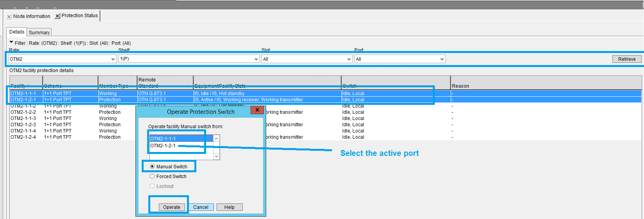644x219 pixels.
Task: Select the Manual Switch radio button
Action: [152, 166]
